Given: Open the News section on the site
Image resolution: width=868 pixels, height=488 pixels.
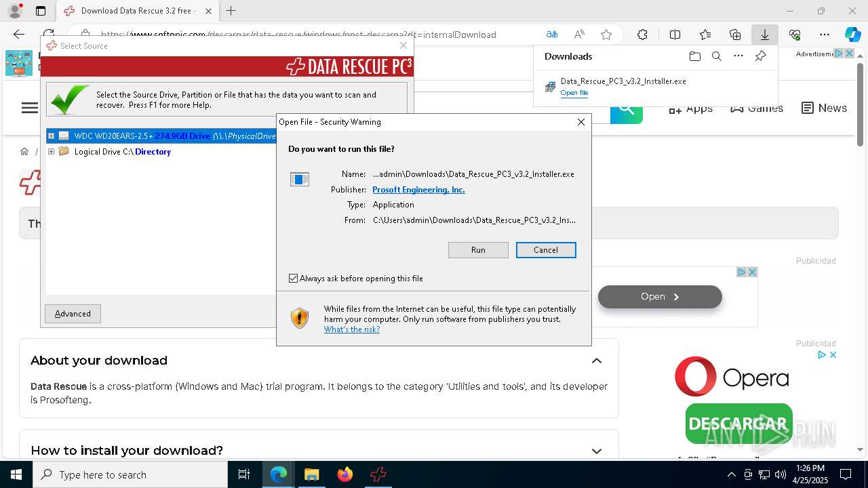Looking at the screenshot, I should (824, 108).
